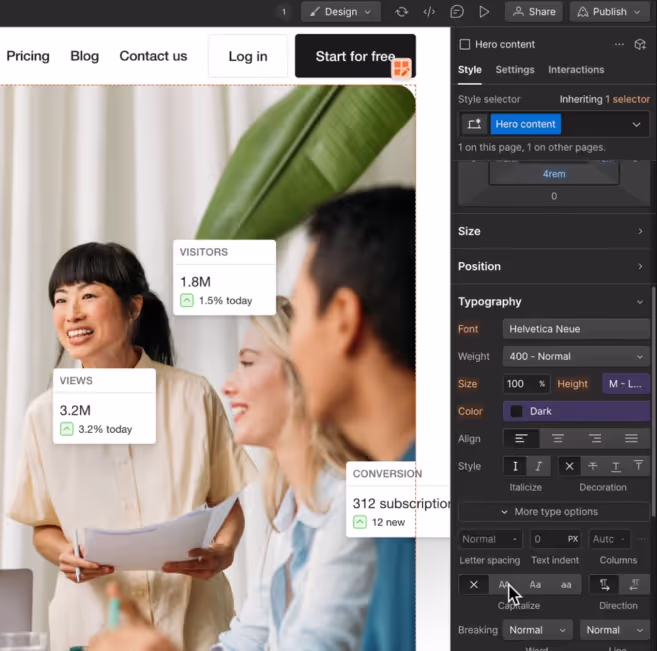Open the 400 - Normal weight dropdown
The height and width of the screenshot is (651, 657).
coord(576,356)
